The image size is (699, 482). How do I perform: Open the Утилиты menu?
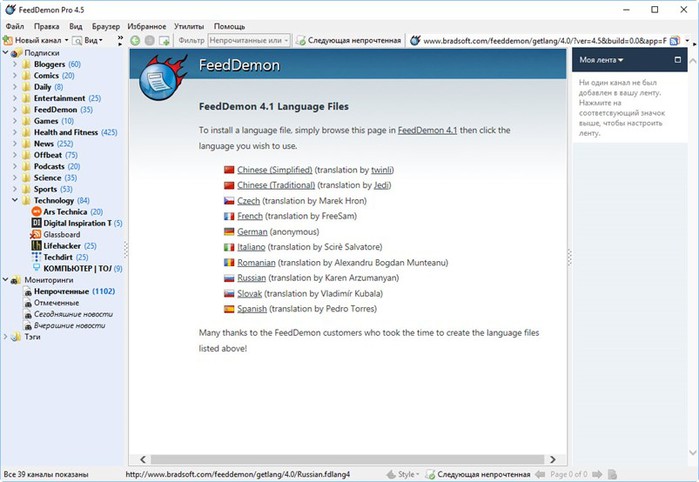[189, 26]
